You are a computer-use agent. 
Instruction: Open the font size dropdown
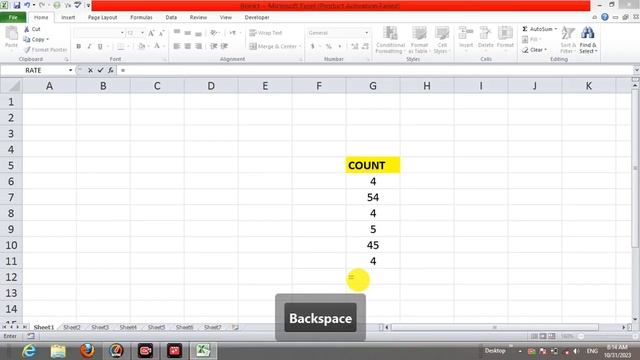coord(142,33)
